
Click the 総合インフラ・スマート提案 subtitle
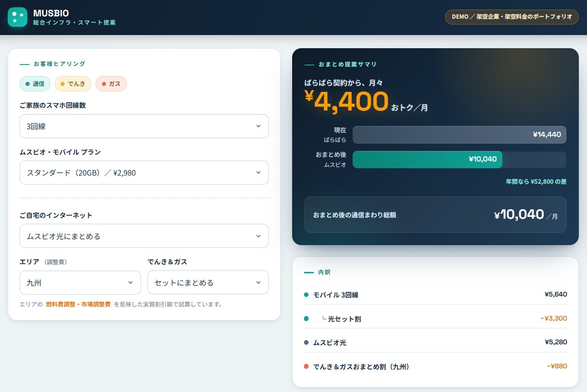[x=75, y=23]
